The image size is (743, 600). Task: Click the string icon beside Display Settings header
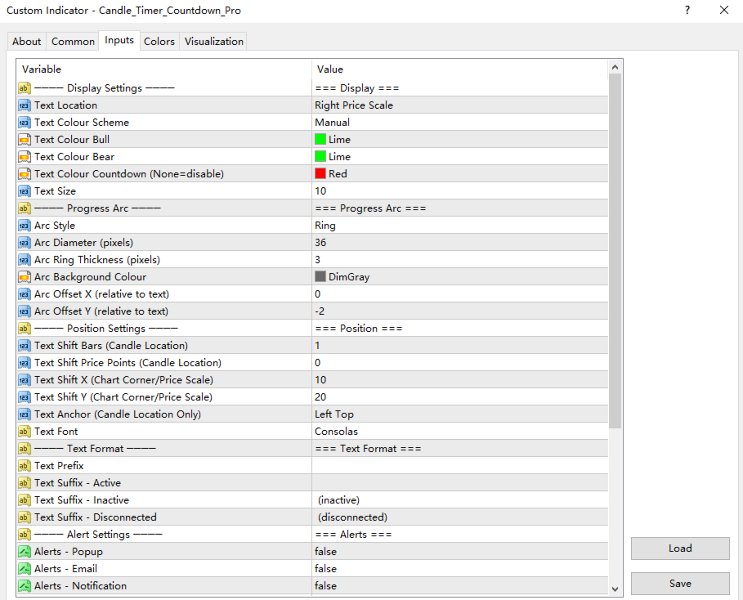tap(24, 88)
